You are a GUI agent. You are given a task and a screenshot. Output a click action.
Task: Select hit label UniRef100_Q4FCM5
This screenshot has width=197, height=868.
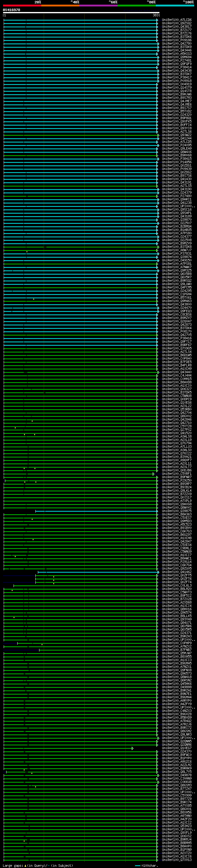point(176,287)
